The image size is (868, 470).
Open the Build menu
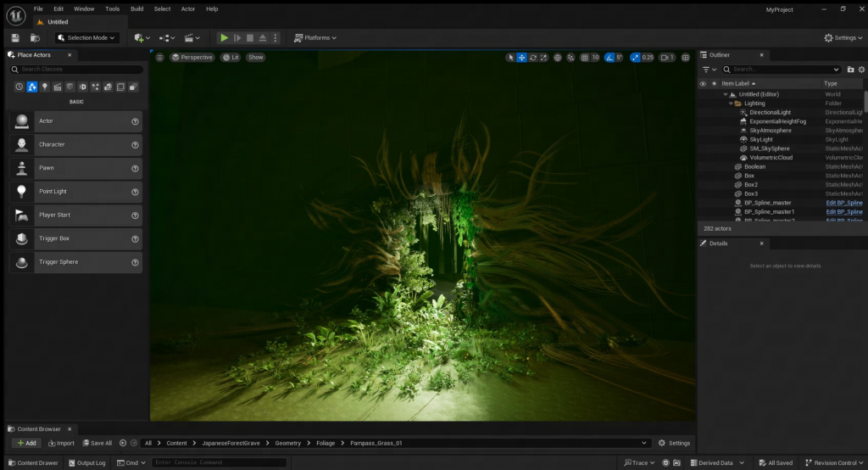coord(136,8)
